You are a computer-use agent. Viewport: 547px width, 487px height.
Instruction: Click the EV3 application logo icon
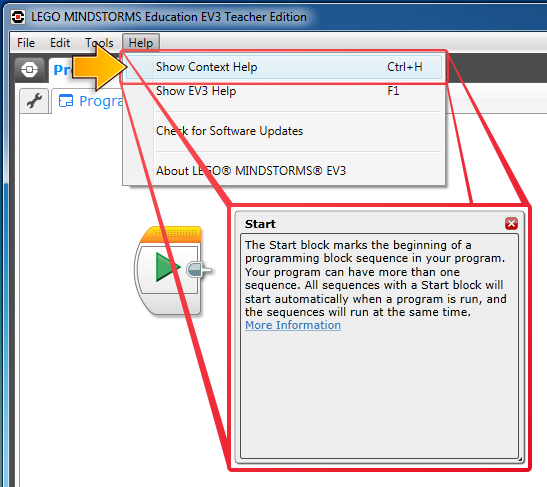pyautogui.click(x=18, y=16)
